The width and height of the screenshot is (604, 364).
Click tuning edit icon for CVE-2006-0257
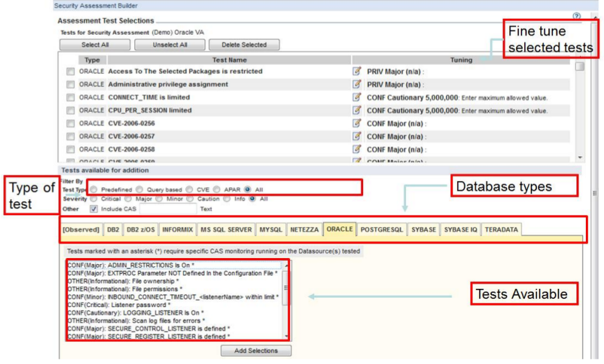[357, 137]
